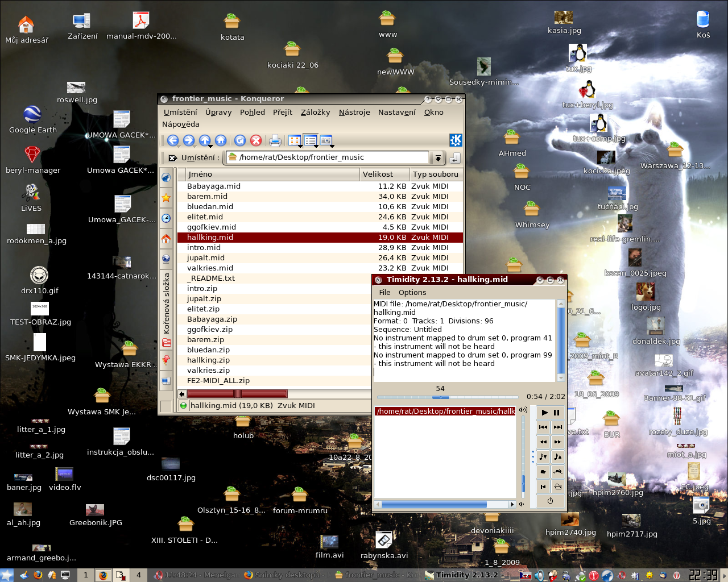Open the frontier_music taskbar entry

pyautogui.click(x=377, y=575)
